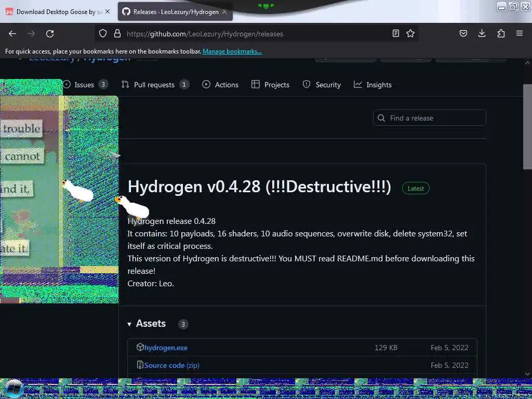
Task: Open the Firefox application menu
Action: click(520, 33)
